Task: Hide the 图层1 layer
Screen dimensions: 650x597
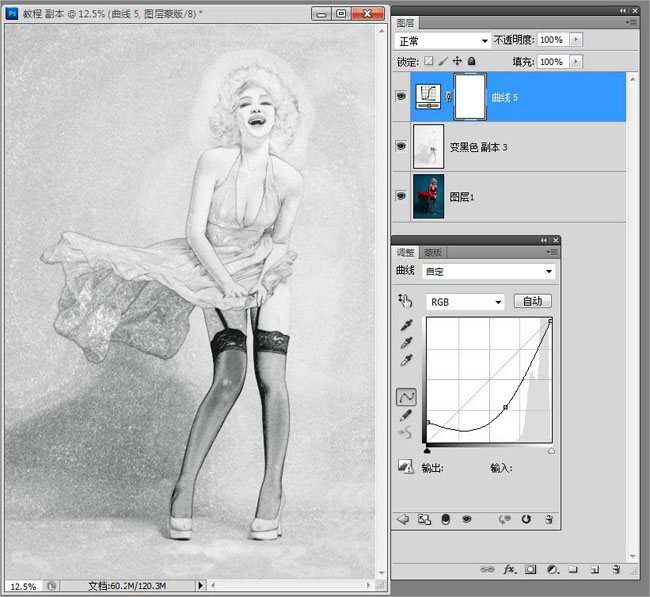Action: tap(401, 195)
